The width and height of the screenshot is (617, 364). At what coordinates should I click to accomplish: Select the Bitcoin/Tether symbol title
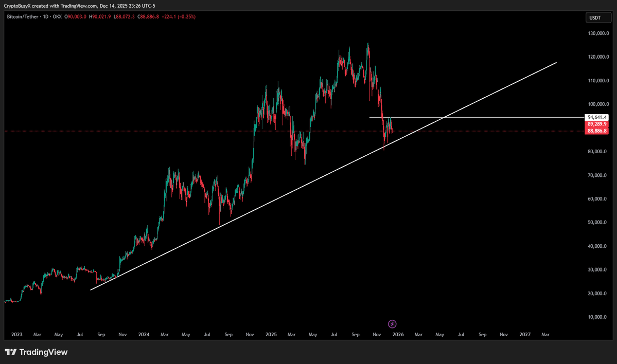point(23,17)
